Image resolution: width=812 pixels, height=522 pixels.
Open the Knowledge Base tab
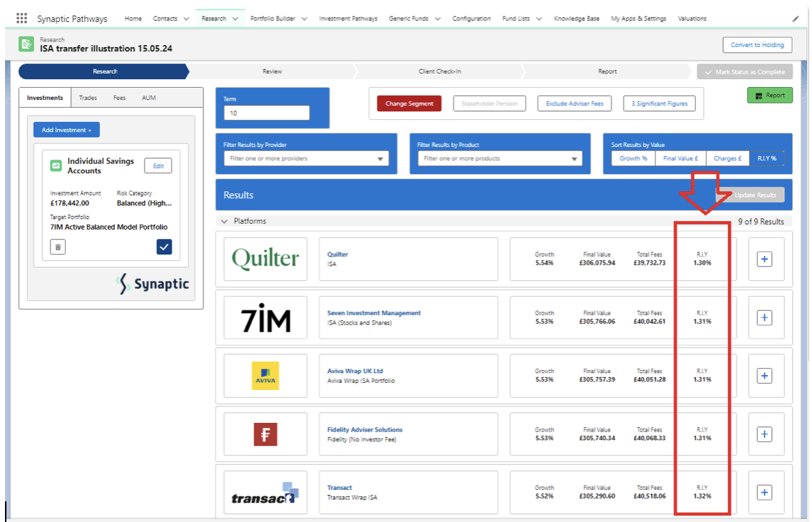coord(577,19)
